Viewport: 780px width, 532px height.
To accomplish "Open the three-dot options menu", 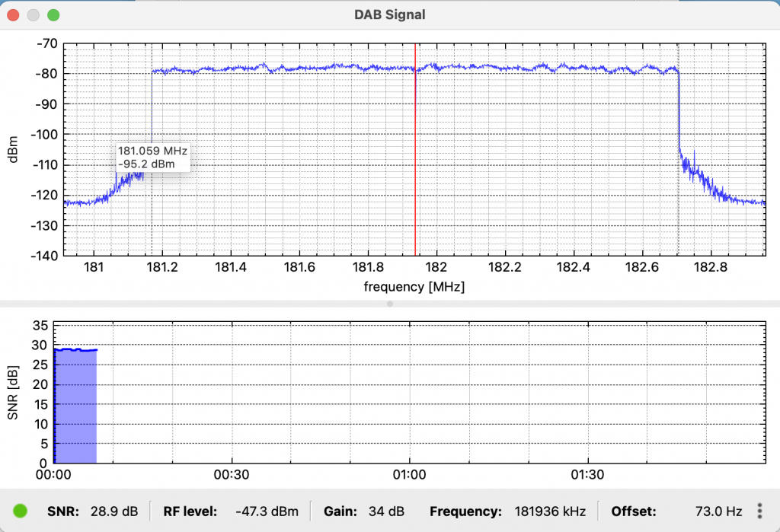I will [759, 511].
